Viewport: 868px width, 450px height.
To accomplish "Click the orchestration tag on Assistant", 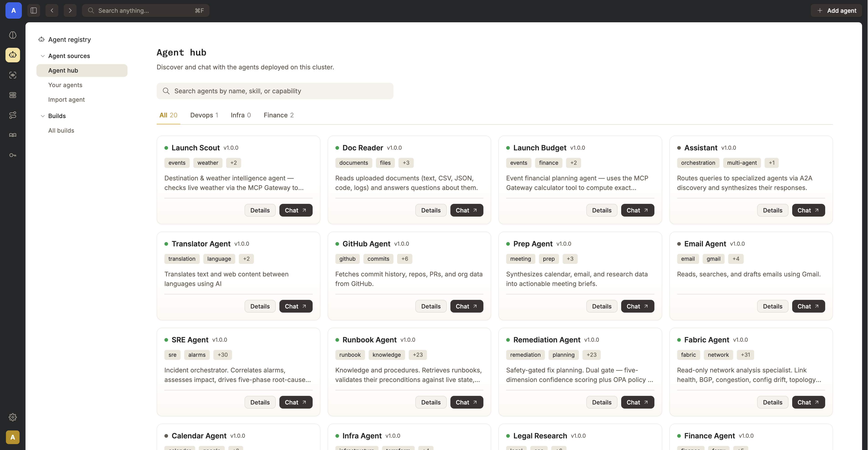I will (698, 163).
